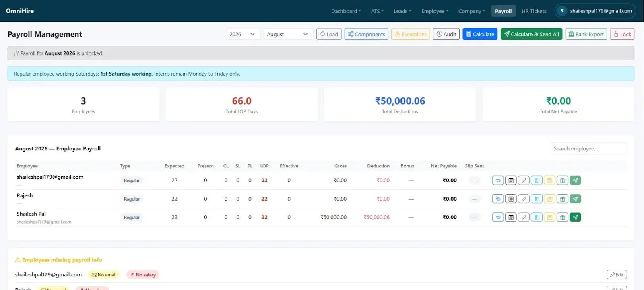Viewport: 644px width, 290px height.
Task: Click the gift icon in Shailesh Pal's row
Action: click(x=563, y=217)
